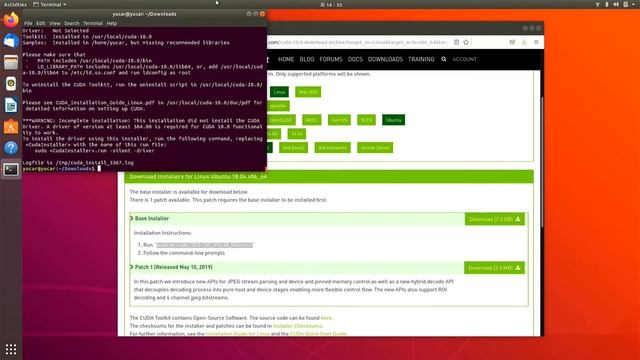Go to FORUMS on NVIDIA navbar
This screenshot has height=360, width=640.
pyautogui.click(x=331, y=59)
